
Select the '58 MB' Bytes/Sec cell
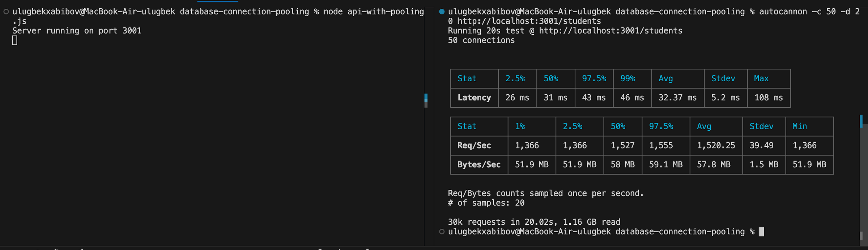click(622, 165)
